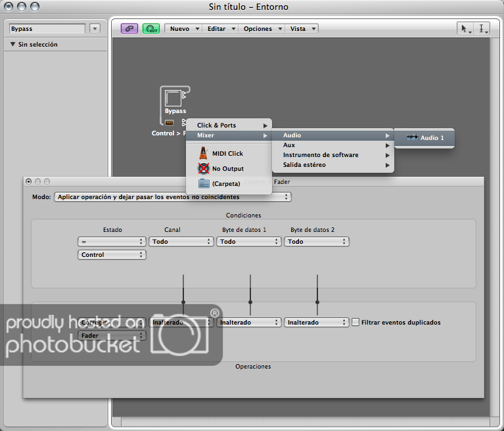Open the Nuevo menu
Image resolution: width=504 pixels, height=431 pixels.
(x=183, y=29)
